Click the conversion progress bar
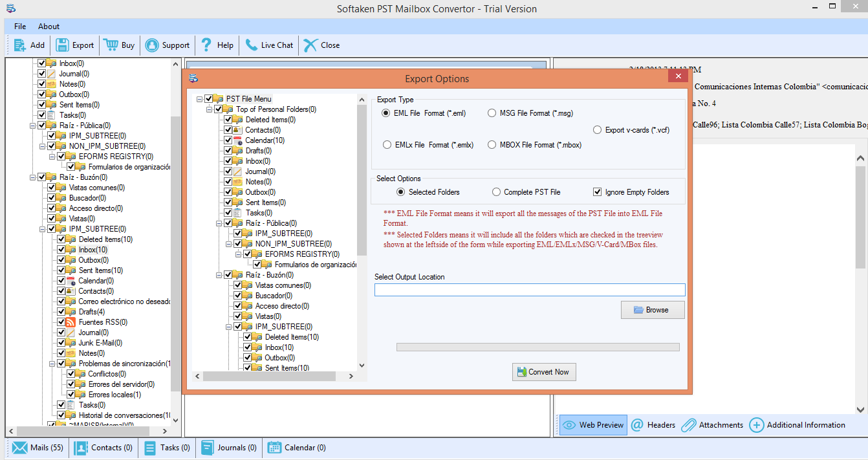This screenshot has height=460, width=868. 537,347
